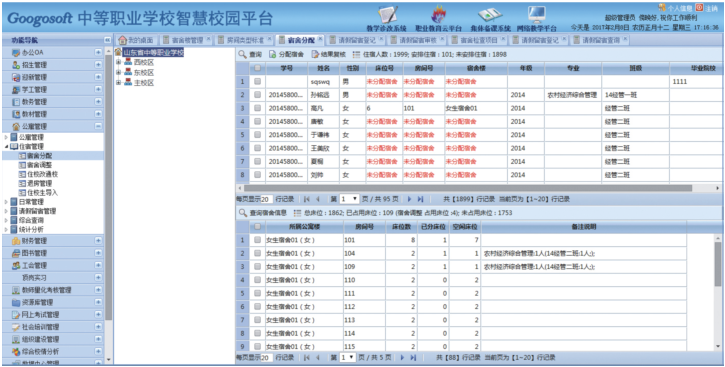
Task: Tick the checkbox for room 104
Action: [x=258, y=254]
